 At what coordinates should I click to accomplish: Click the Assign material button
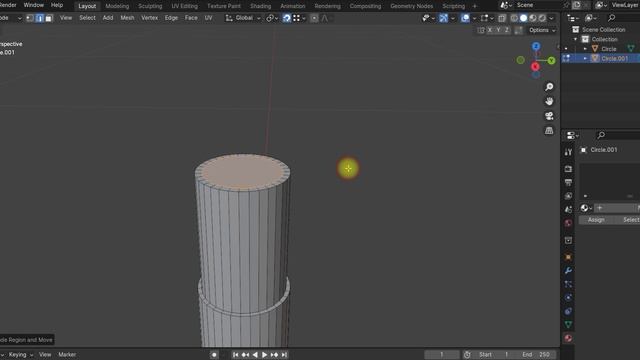click(596, 220)
